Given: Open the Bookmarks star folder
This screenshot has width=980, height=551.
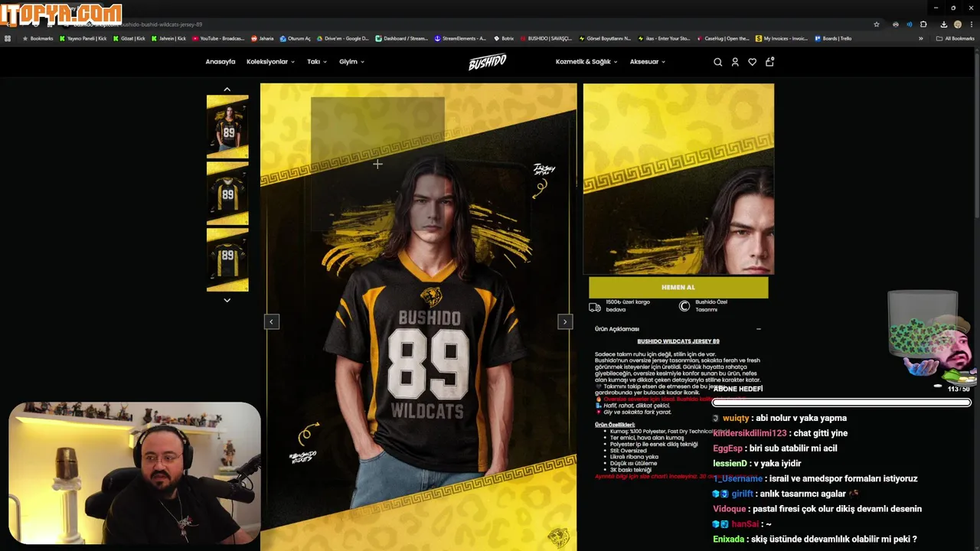Looking at the screenshot, I should point(38,38).
